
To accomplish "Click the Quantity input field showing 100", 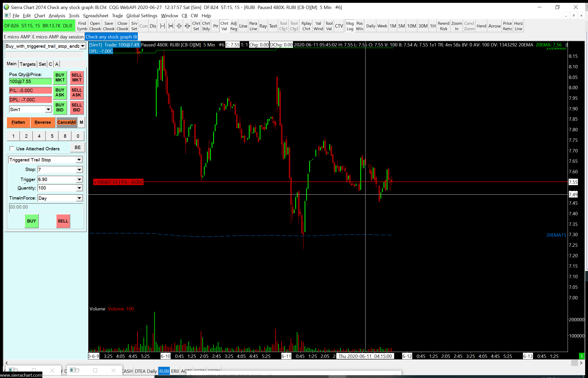I will [57, 188].
